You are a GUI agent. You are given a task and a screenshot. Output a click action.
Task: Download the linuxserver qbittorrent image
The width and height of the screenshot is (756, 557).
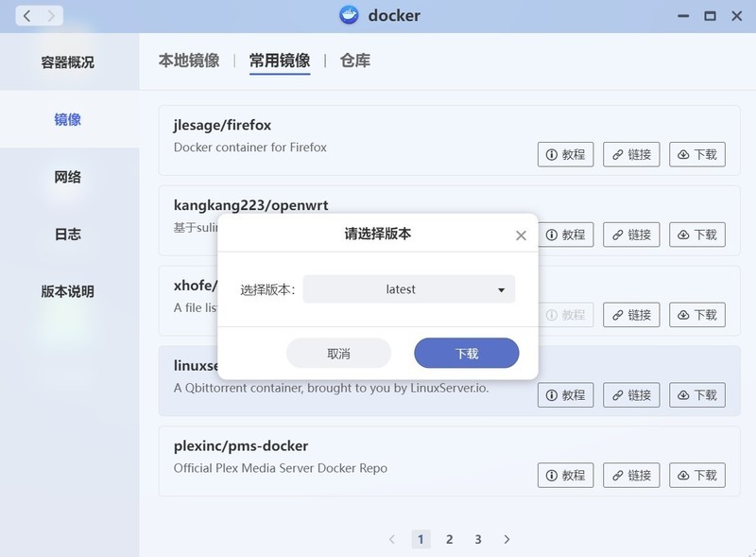(x=696, y=395)
